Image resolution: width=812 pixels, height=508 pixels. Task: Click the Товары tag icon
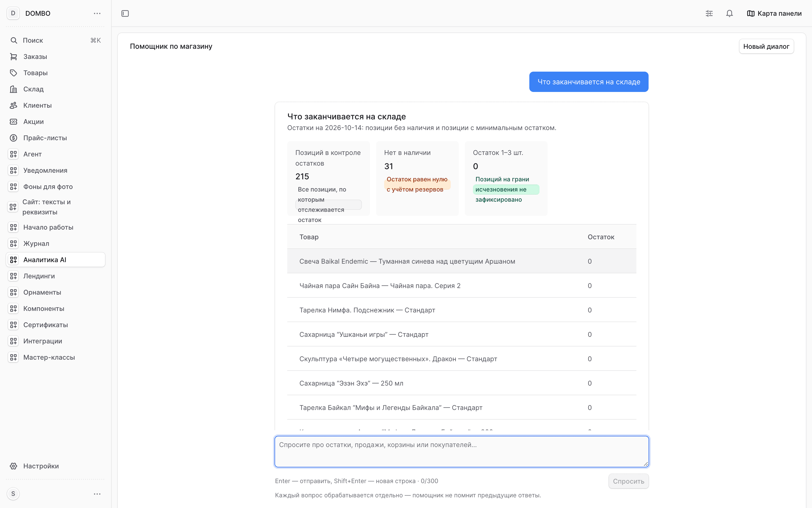point(13,73)
